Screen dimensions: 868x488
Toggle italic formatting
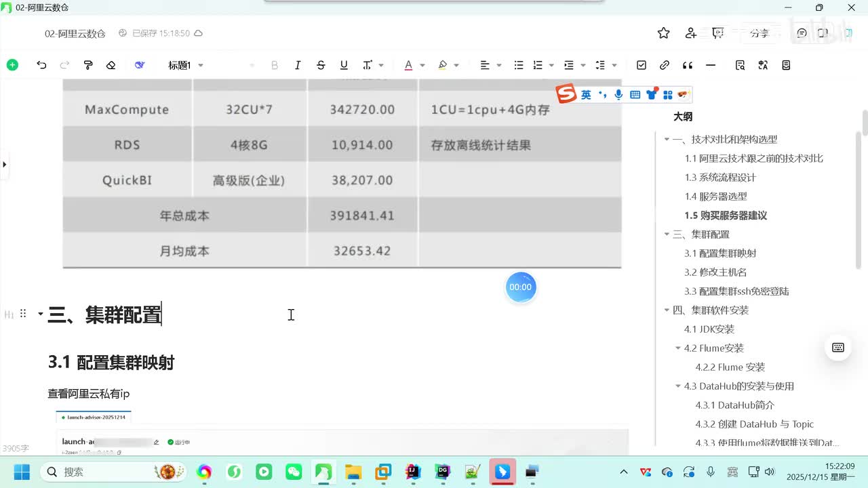[x=298, y=65]
